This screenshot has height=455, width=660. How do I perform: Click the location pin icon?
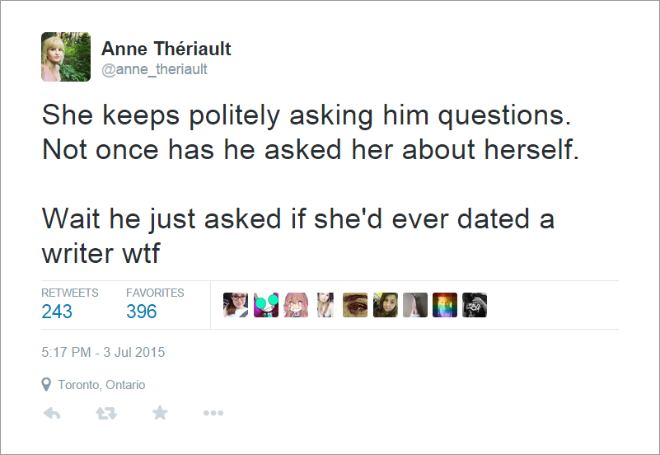pos(46,384)
